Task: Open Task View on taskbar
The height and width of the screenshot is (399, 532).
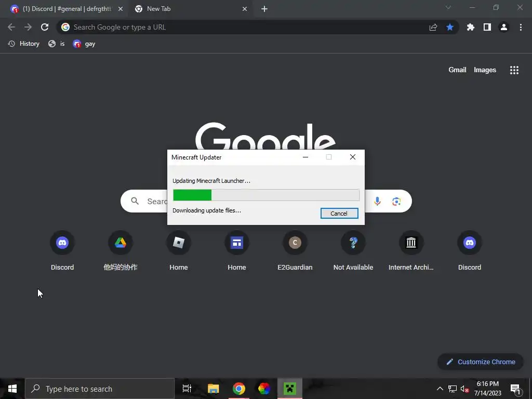Action: coord(187,389)
